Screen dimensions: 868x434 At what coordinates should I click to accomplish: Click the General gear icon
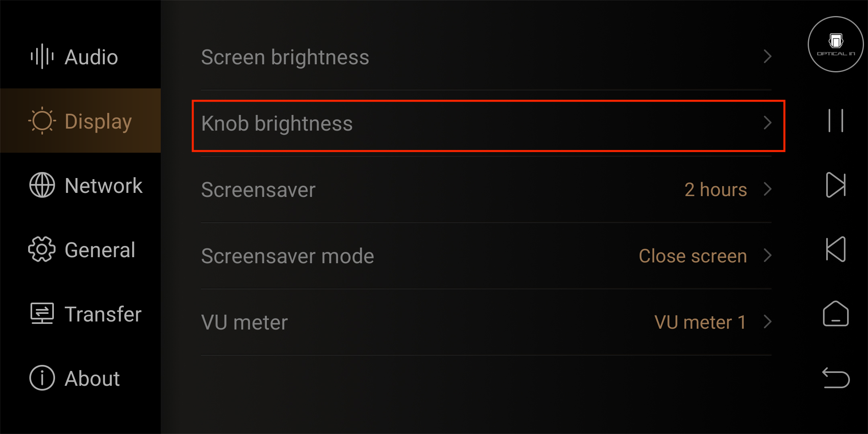tap(42, 249)
